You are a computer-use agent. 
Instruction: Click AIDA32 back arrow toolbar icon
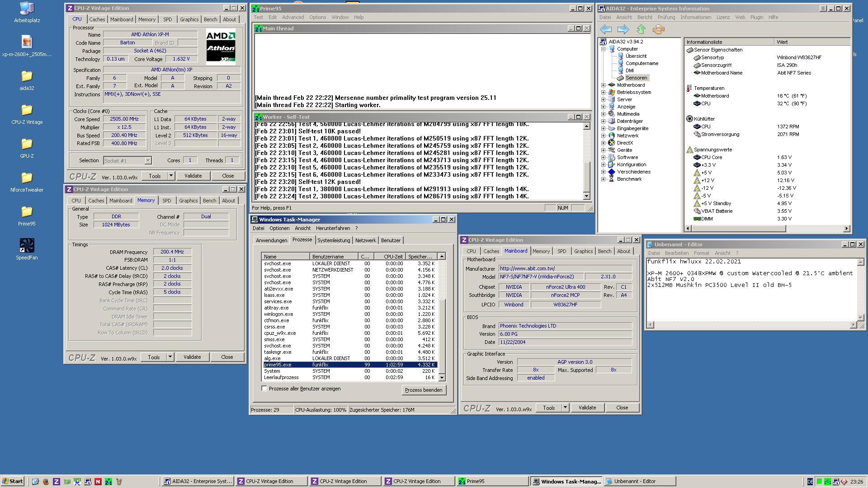click(605, 29)
